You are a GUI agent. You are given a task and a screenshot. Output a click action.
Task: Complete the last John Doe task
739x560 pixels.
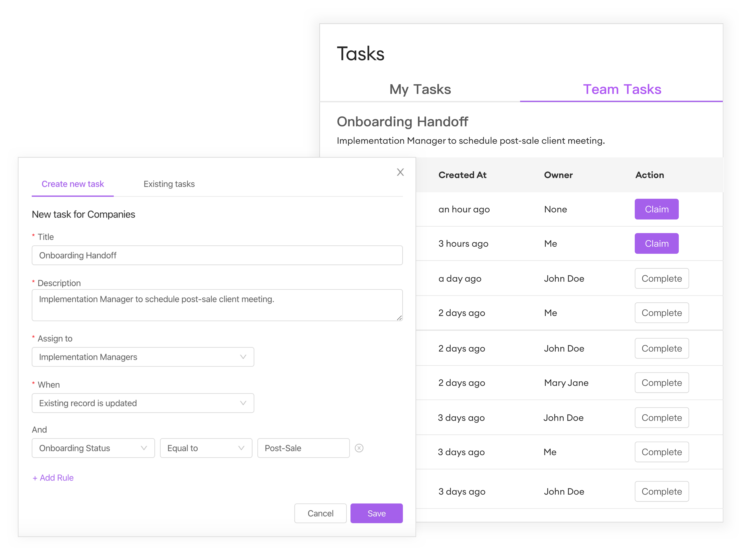661,491
